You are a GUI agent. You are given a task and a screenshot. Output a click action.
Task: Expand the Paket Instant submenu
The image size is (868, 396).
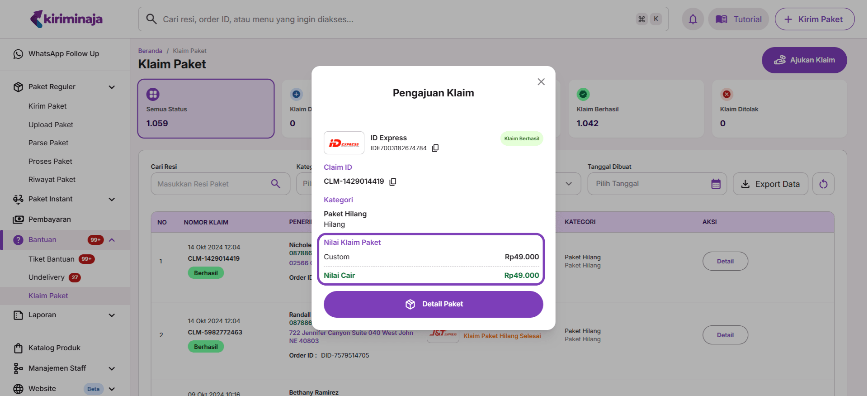pos(112,199)
